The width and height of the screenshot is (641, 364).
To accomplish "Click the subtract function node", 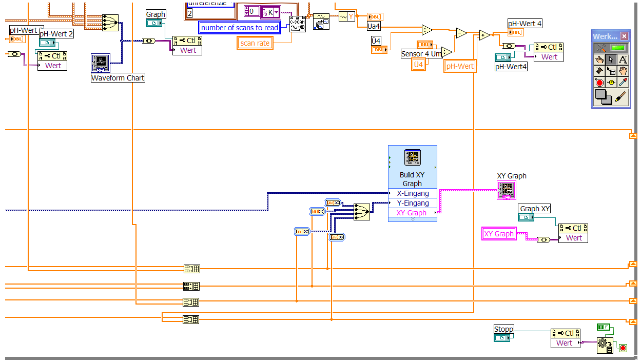I will coord(461,33).
